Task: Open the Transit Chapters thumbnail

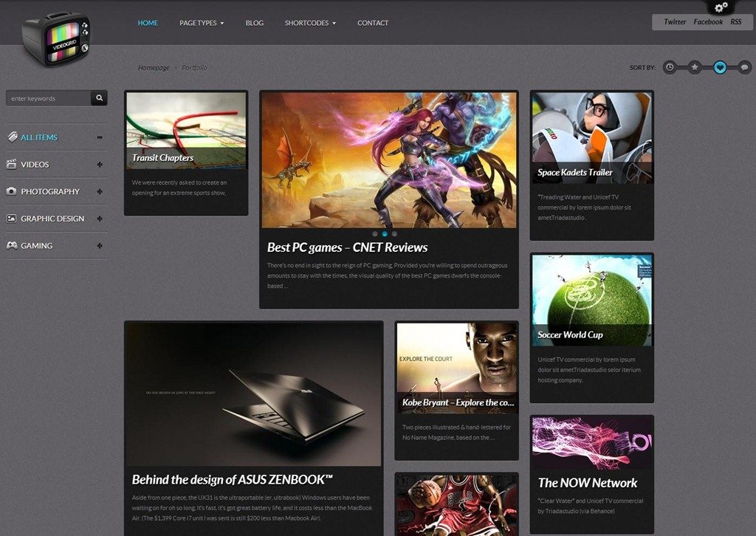Action: click(186, 130)
